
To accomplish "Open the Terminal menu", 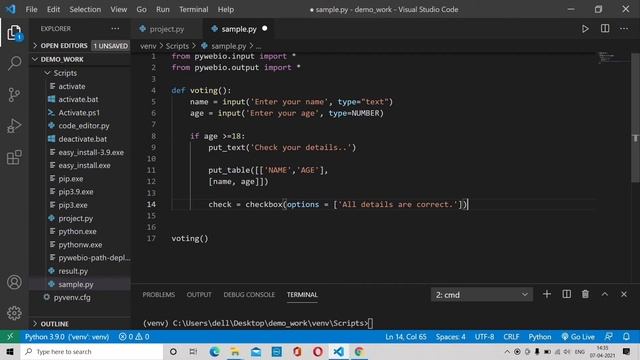I will [193, 9].
